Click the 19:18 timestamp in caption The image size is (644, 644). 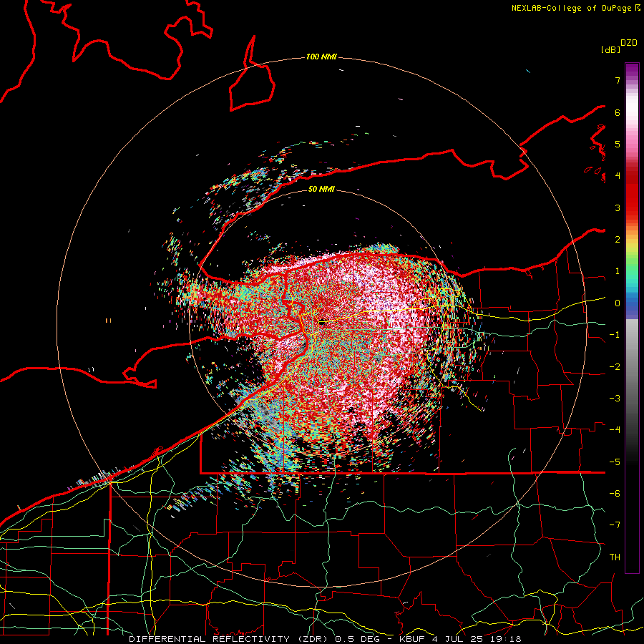point(504,639)
